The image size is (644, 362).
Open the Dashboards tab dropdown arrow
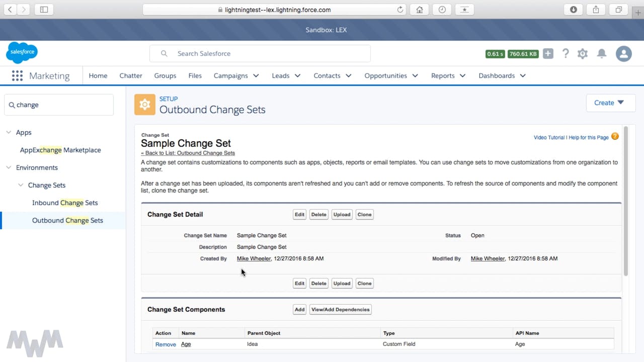(x=523, y=75)
